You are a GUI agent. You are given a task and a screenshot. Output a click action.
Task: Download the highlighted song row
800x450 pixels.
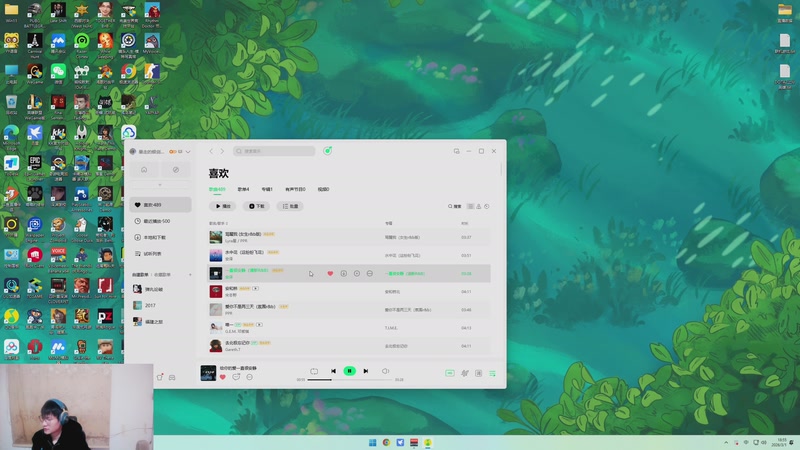pyautogui.click(x=343, y=273)
